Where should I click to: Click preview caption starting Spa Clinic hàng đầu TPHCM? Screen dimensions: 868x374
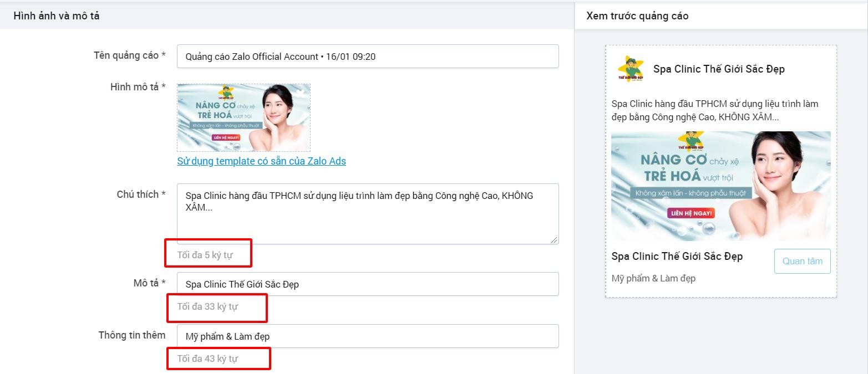(715, 110)
